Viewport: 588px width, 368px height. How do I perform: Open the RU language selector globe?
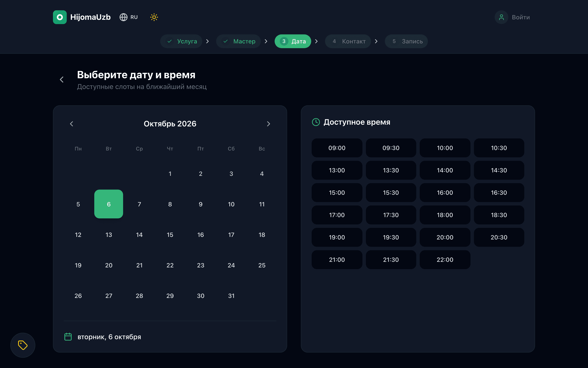point(124,17)
